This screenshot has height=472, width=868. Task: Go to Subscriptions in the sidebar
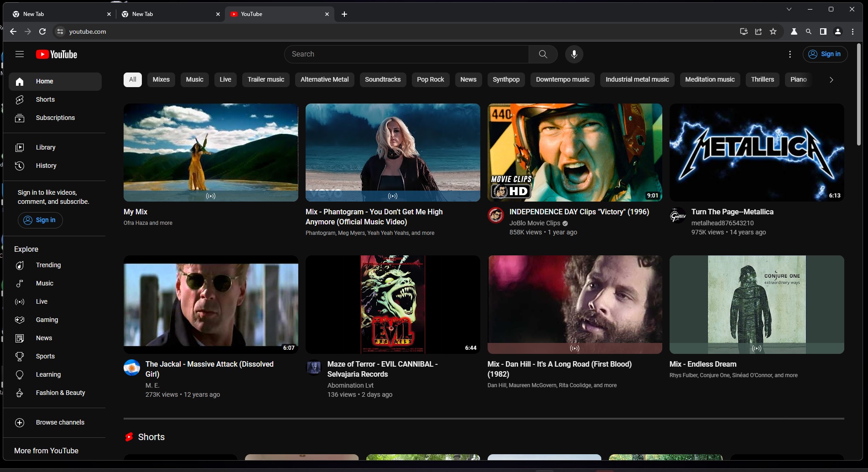(55, 118)
